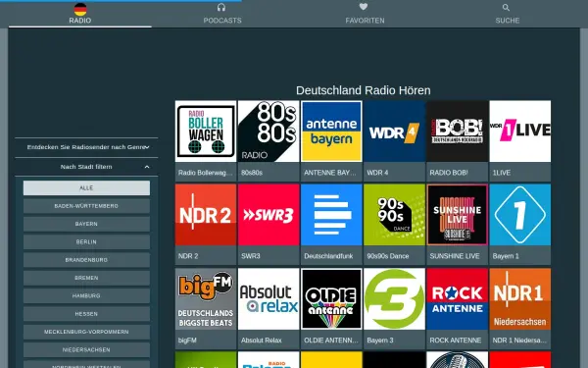The image size is (588, 368).
Task: Switch to the Podcasts tab
Action: [222, 14]
